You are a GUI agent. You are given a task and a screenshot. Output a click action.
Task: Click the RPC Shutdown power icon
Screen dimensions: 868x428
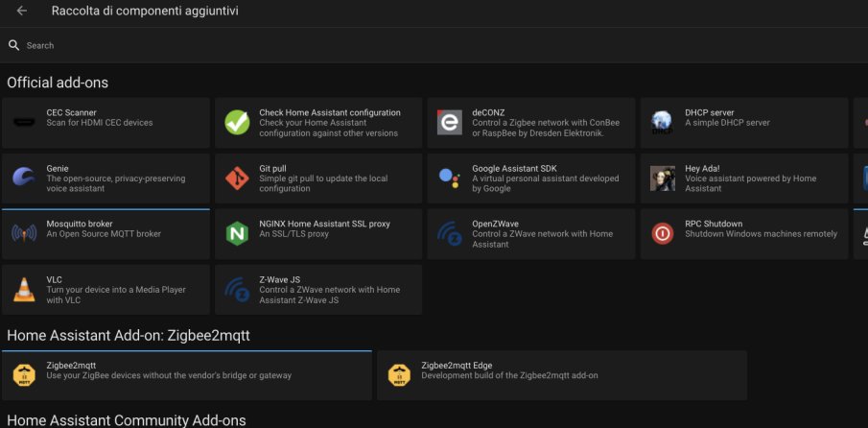click(x=662, y=233)
